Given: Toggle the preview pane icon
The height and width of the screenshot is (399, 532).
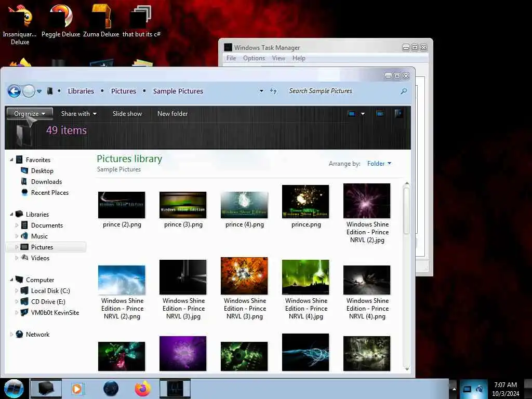Looking at the screenshot, I should [380, 114].
